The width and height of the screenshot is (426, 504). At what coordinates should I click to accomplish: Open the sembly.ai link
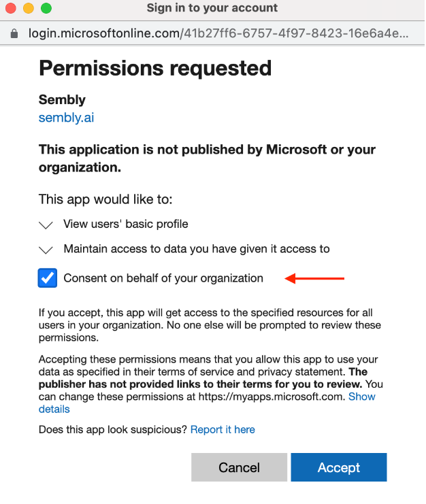tap(66, 118)
